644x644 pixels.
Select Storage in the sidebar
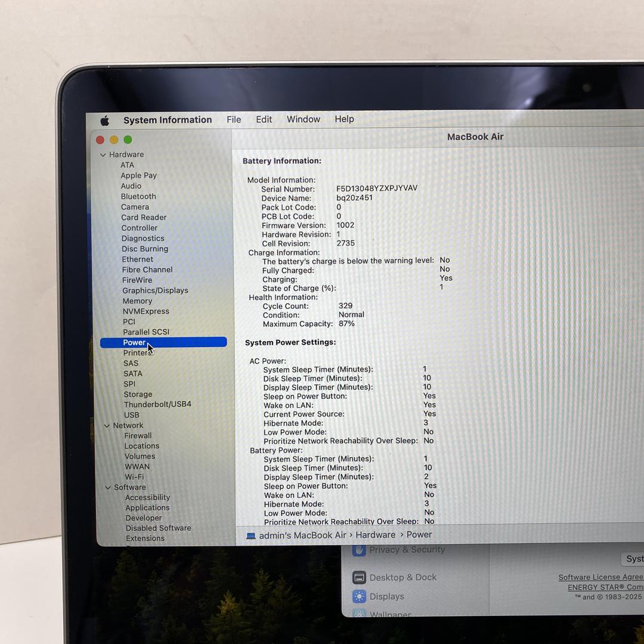pyautogui.click(x=138, y=394)
